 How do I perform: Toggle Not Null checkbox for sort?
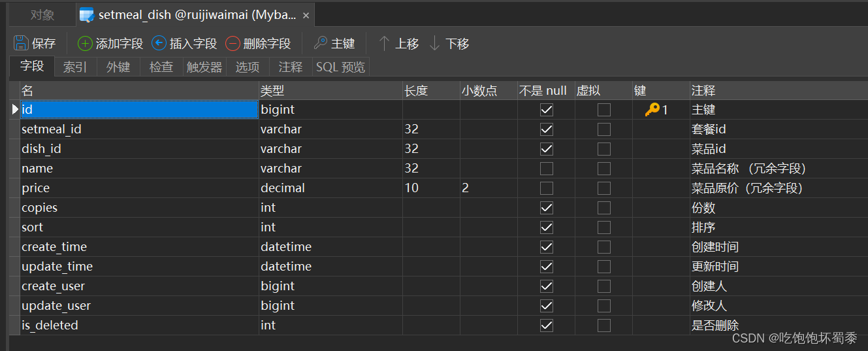pos(547,227)
